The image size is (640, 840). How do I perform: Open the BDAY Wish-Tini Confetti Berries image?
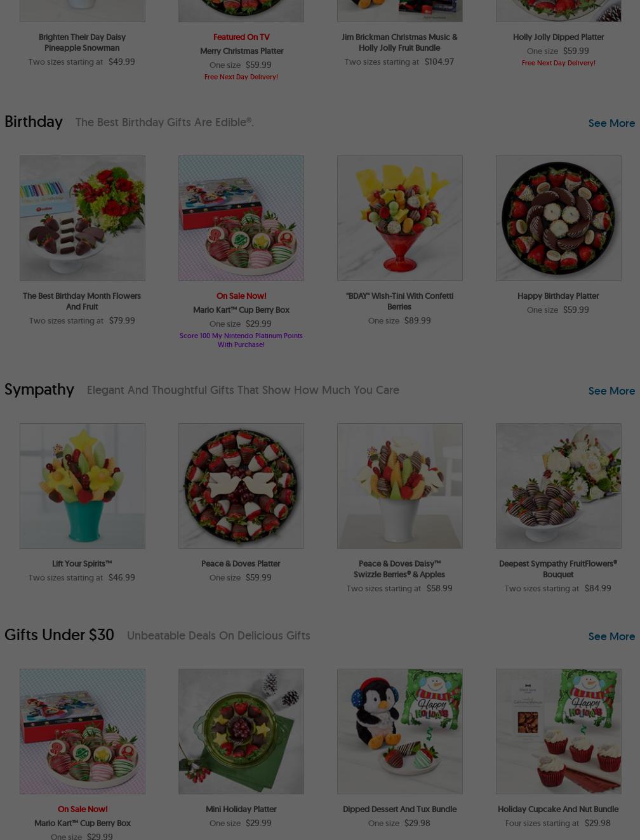[x=400, y=218]
